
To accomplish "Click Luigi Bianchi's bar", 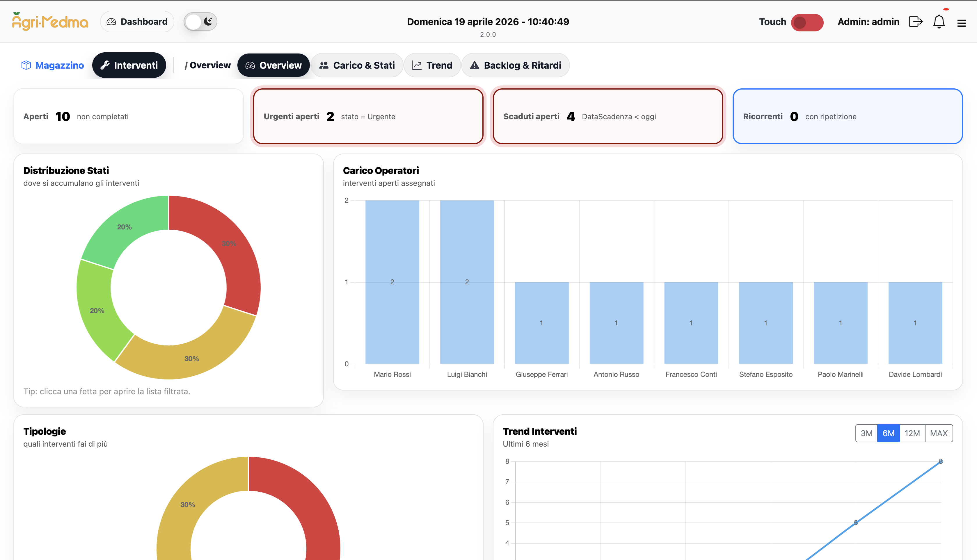I will pyautogui.click(x=467, y=282).
